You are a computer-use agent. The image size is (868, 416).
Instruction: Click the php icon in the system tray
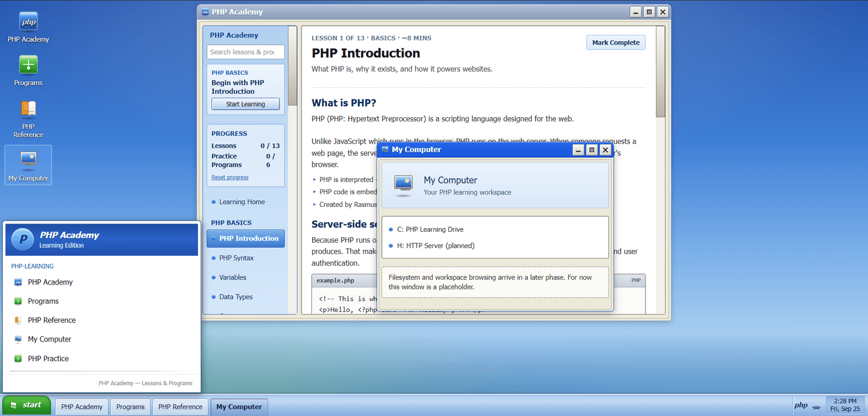(801, 405)
